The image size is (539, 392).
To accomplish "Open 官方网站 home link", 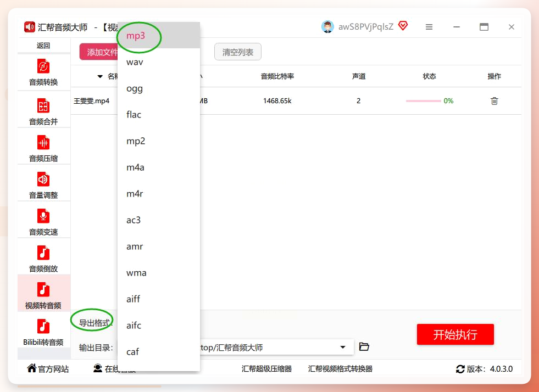I will [x=48, y=368].
